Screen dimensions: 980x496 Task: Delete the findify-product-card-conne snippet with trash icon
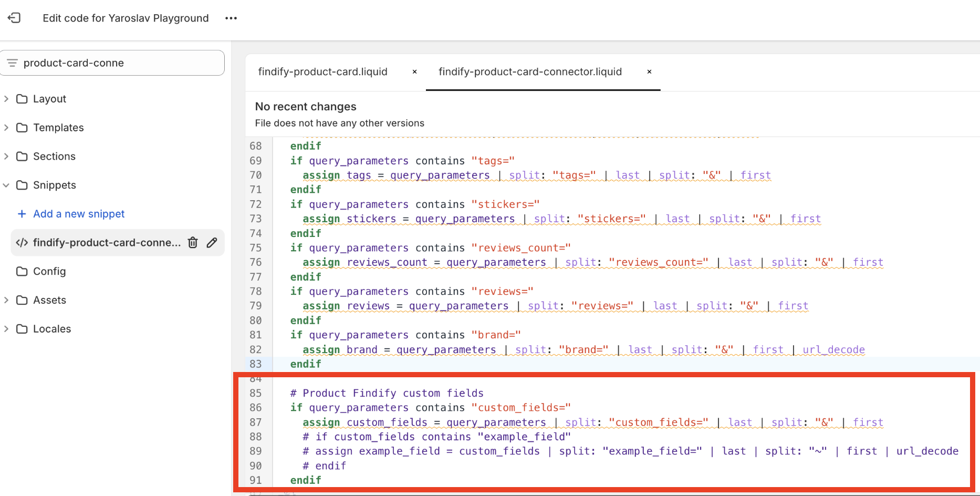[x=193, y=243]
